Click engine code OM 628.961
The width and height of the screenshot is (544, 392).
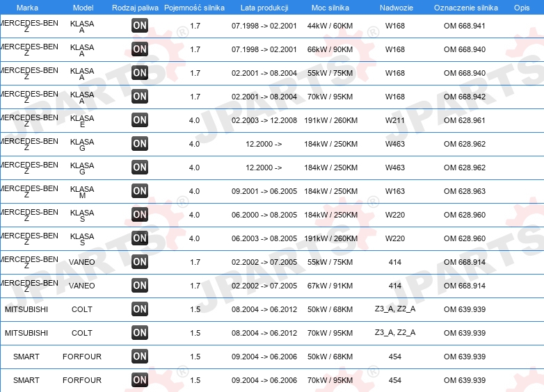(x=465, y=120)
